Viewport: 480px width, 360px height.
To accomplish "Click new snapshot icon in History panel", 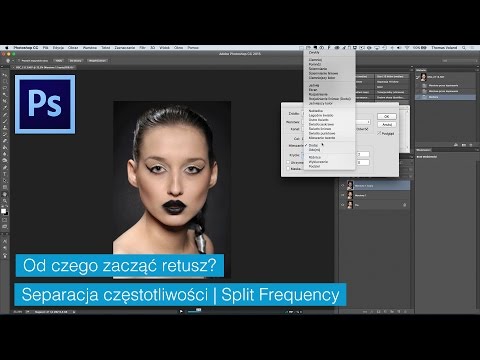I will [x=463, y=145].
